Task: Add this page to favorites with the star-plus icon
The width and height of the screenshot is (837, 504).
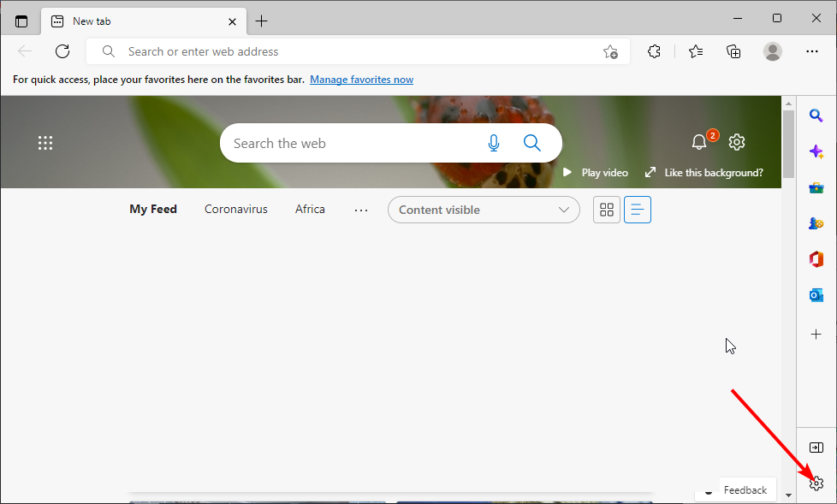Action: click(x=610, y=52)
